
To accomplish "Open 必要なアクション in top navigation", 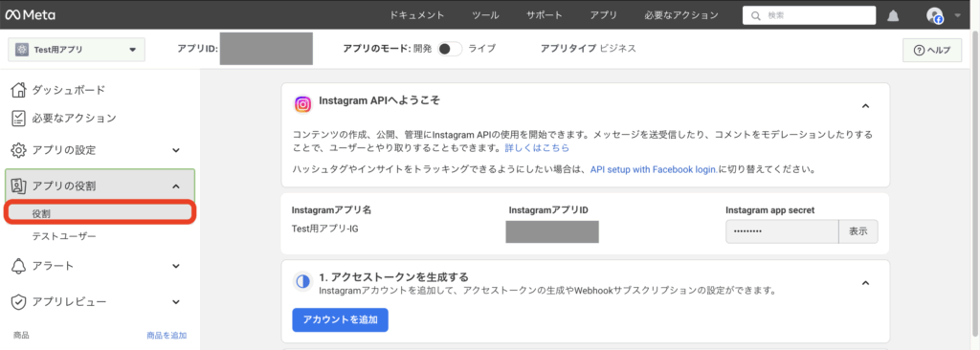I will [x=681, y=15].
